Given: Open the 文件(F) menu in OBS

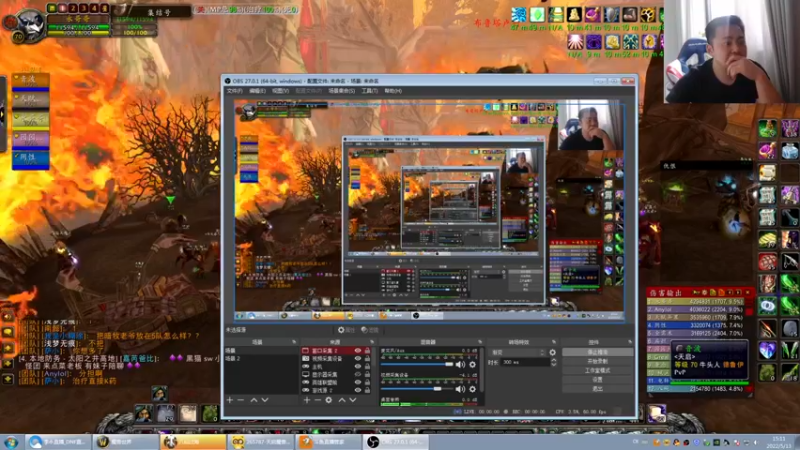Looking at the screenshot, I should (234, 91).
